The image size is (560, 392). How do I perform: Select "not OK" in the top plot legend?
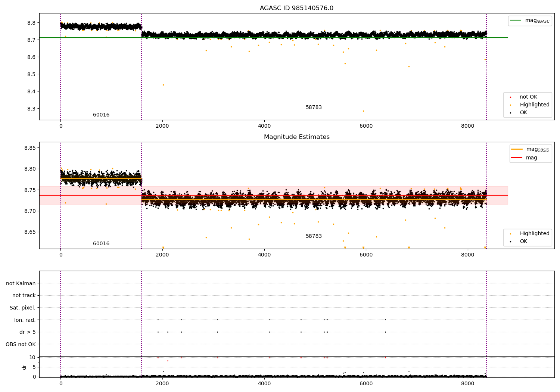[528, 97]
